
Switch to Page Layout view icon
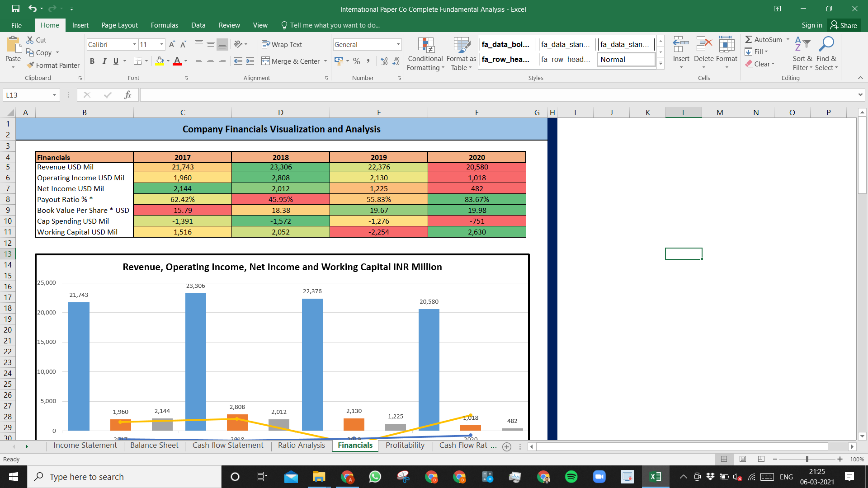(743, 459)
